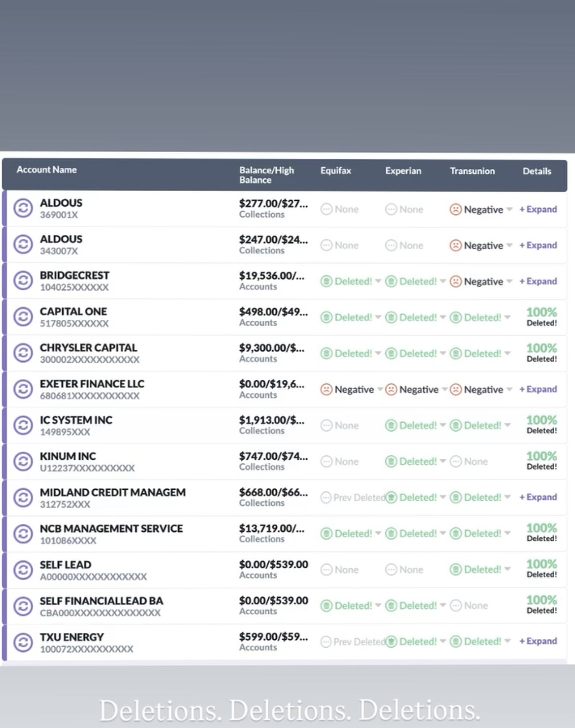Click the 100% Deleted! badge for SELF LEAD

coord(541,569)
